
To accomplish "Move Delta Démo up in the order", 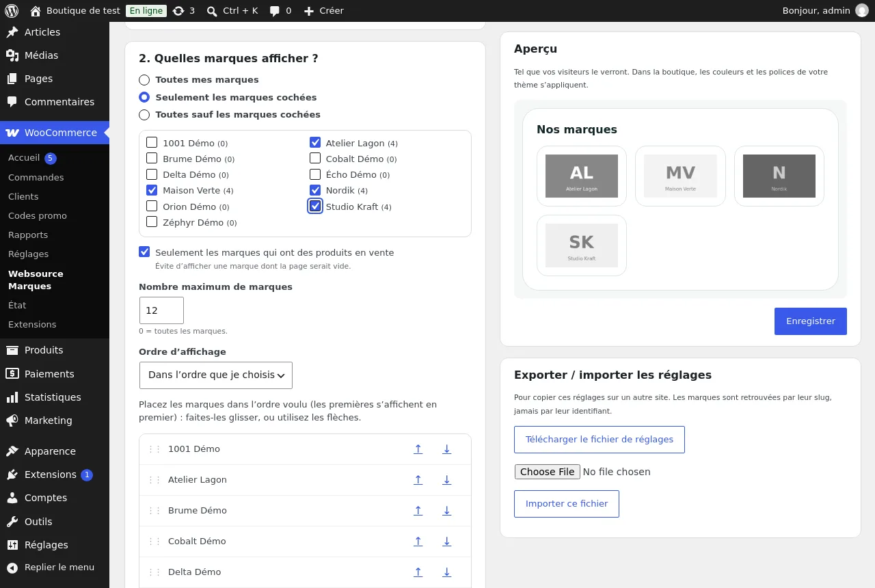I will coord(418,572).
